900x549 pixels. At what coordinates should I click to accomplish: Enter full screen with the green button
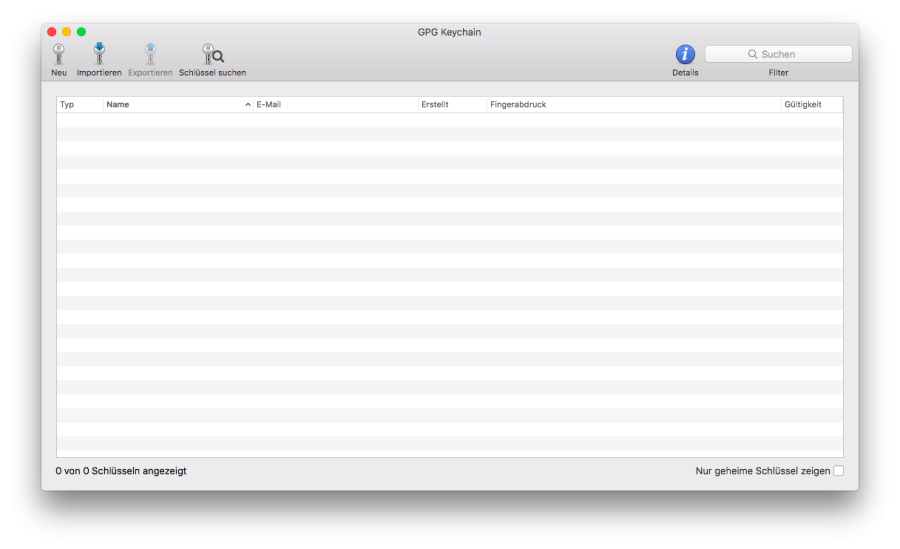pyautogui.click(x=82, y=32)
